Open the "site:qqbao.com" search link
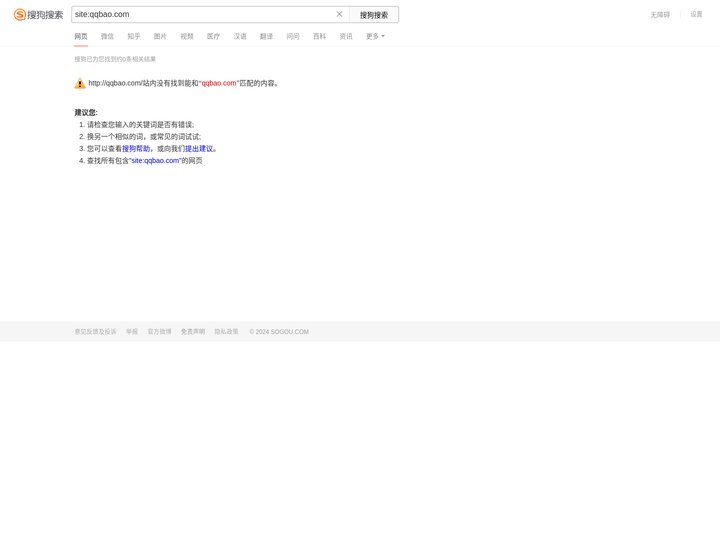The image size is (720, 540). 155,160
